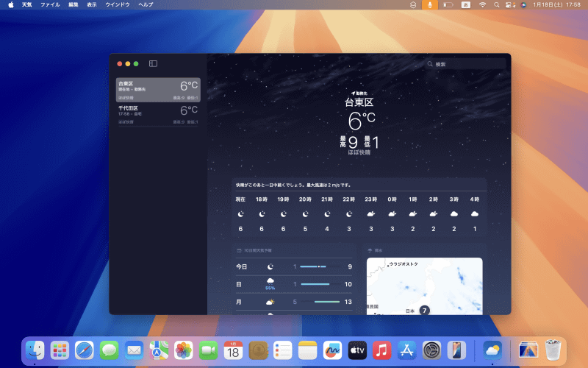Open the Apple menu

pyautogui.click(x=11, y=4)
